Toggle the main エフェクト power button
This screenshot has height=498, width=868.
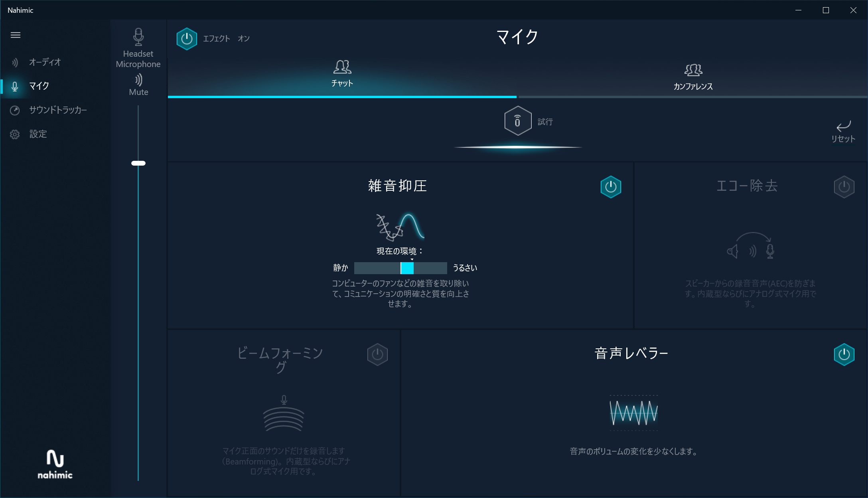click(x=187, y=39)
